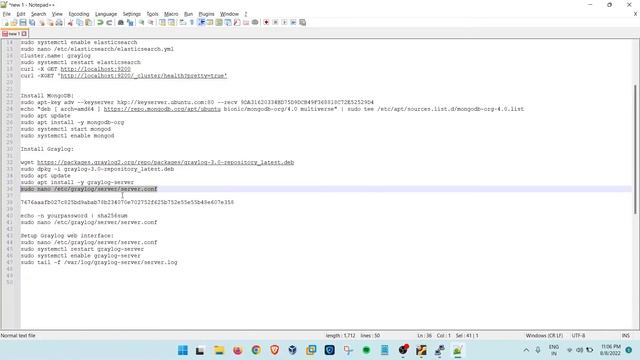This screenshot has width=640, height=360.
Task: Click the Save All toolbar icon
Action: pos(32,22)
